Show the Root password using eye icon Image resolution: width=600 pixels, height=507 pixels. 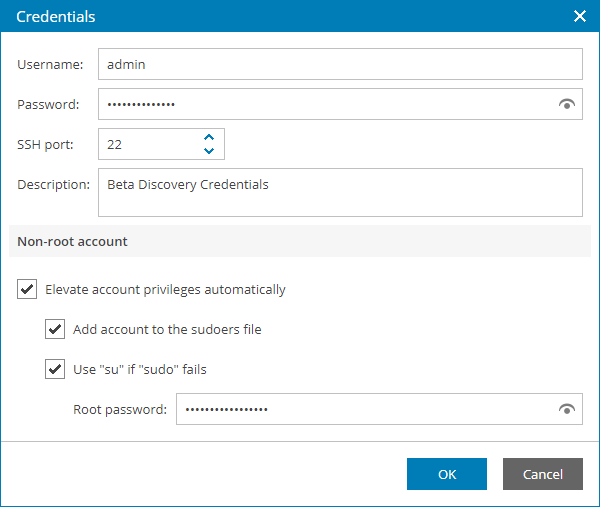point(567,409)
